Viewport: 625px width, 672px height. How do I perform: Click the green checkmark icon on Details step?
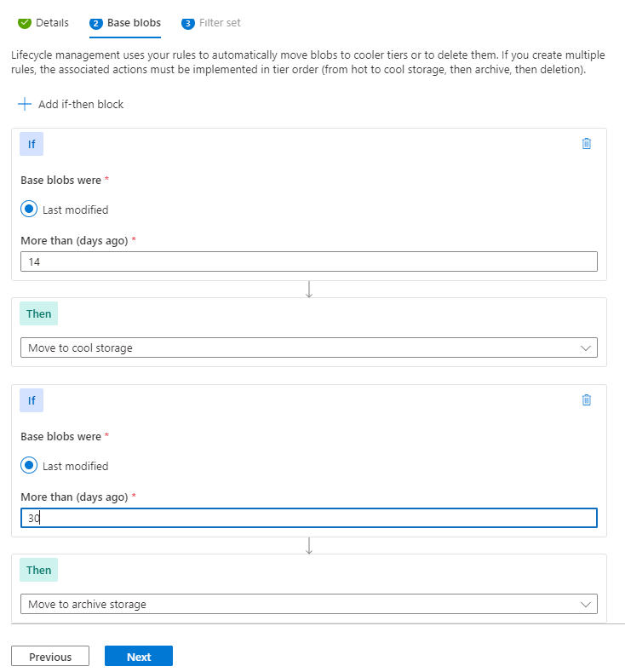(x=25, y=23)
